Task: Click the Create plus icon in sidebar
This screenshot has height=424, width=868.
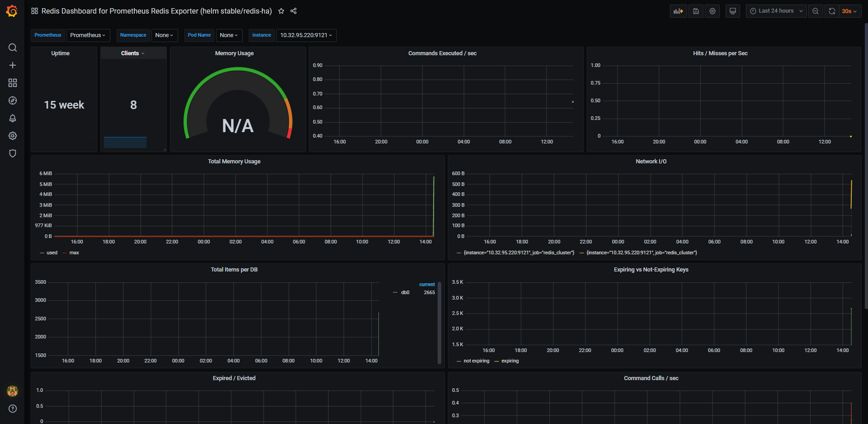Action: click(x=13, y=65)
